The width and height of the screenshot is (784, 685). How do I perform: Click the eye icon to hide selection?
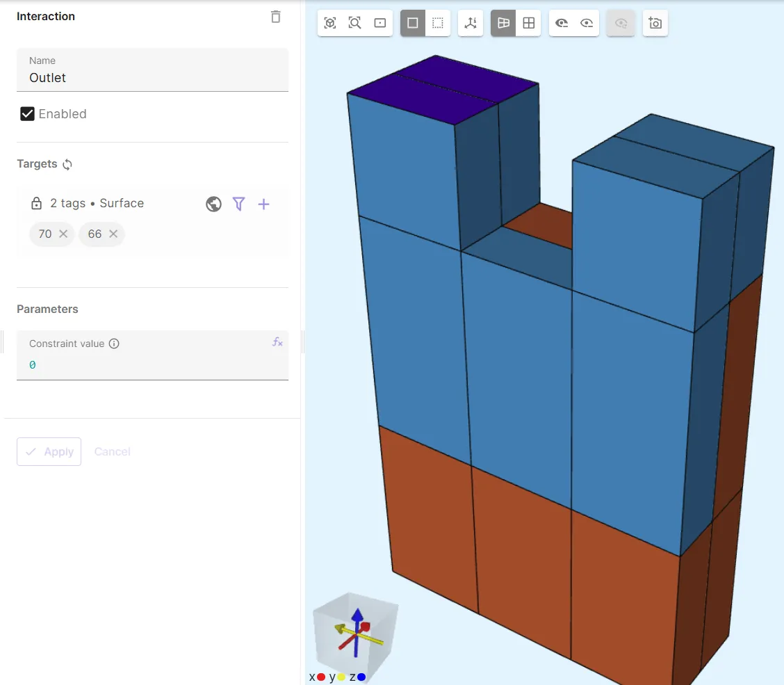click(x=562, y=23)
